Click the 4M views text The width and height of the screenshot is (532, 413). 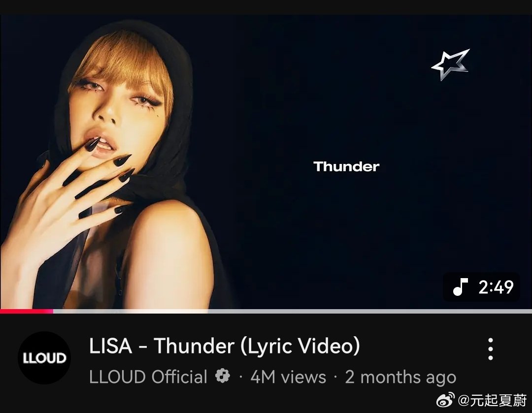[x=288, y=377]
